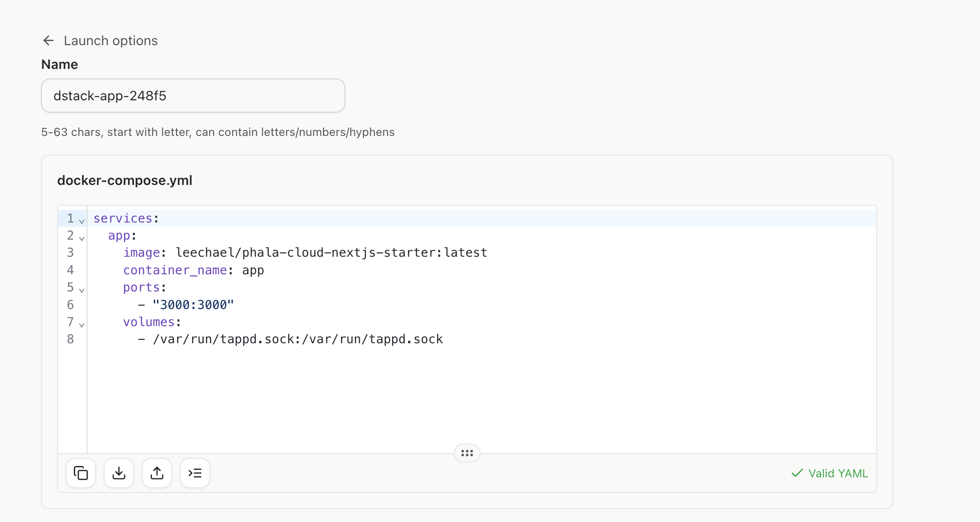This screenshot has height=522, width=980.
Task: Click the docker-compose.yml heading
Action: pos(125,180)
